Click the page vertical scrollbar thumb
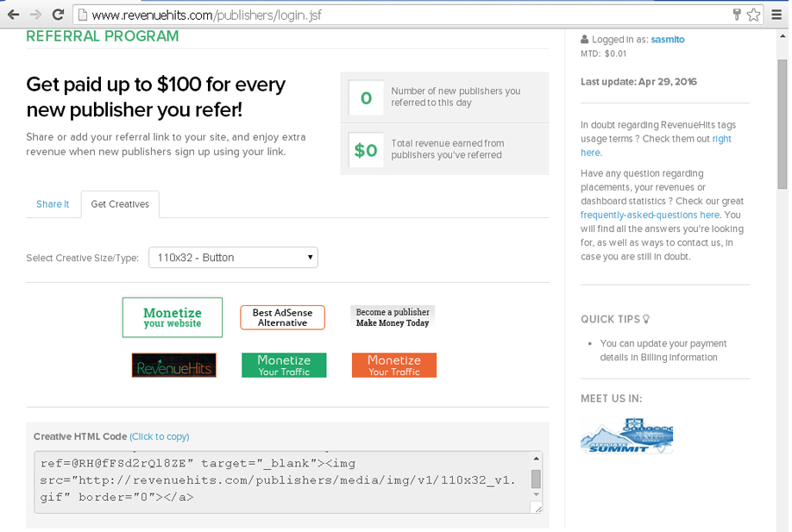This screenshot has height=532, width=792. pyautogui.click(x=783, y=123)
